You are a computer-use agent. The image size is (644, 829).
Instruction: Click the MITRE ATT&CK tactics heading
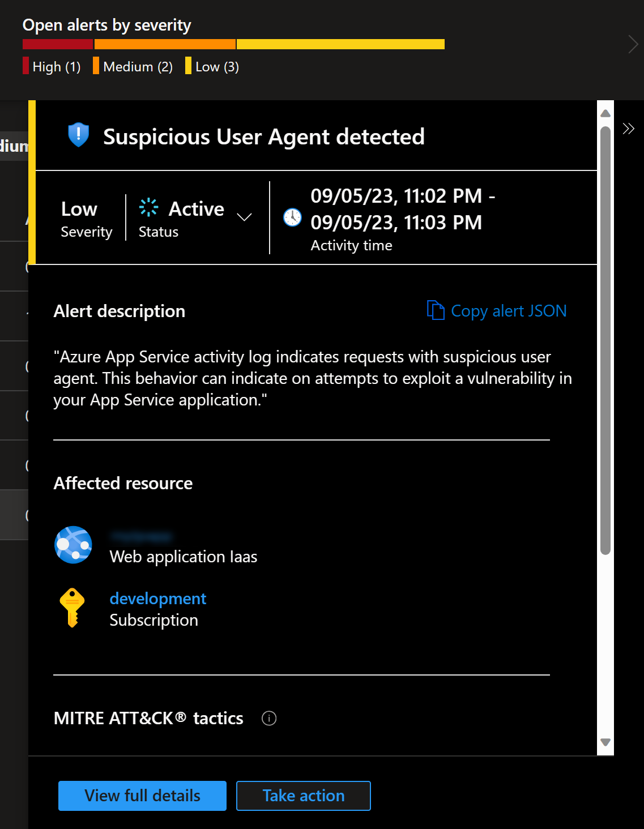coord(148,718)
